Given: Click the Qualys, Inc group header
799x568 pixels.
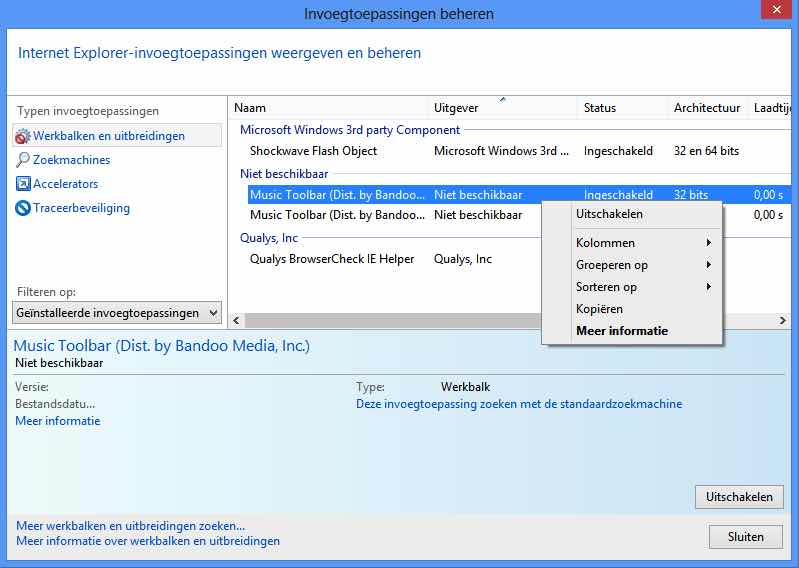Looking at the screenshot, I should point(269,238).
